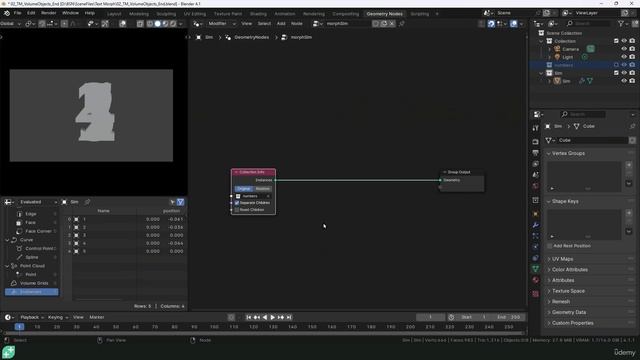Image resolution: width=640 pixels, height=360 pixels.
Task: Select rendered viewport shading mode
Action: coord(173,24)
